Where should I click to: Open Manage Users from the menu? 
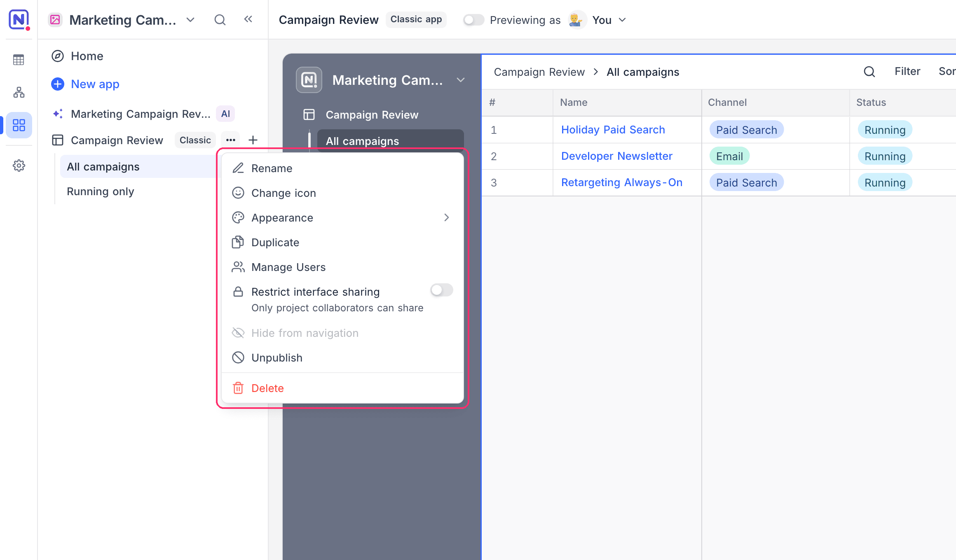pos(343,267)
